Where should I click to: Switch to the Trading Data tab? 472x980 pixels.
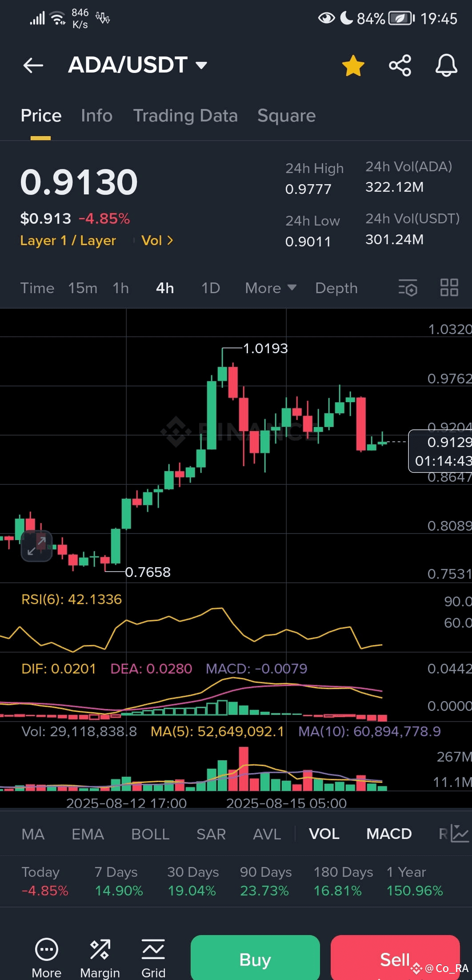pos(185,116)
